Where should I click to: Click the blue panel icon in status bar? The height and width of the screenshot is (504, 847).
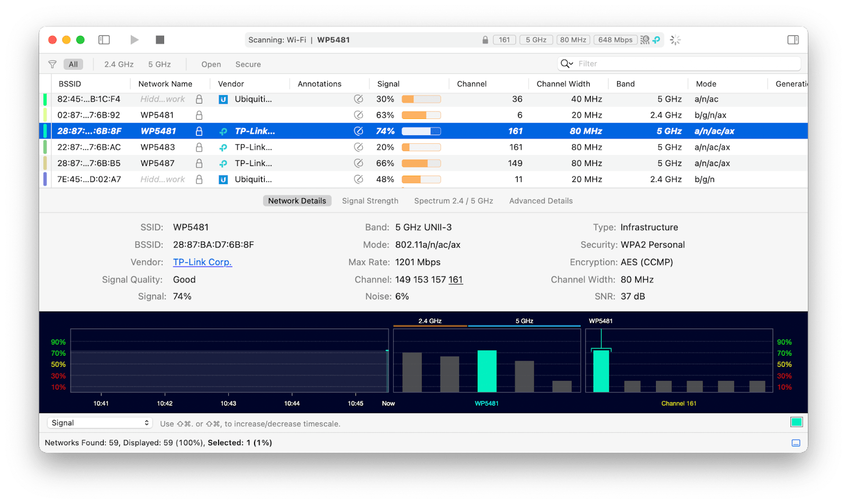tap(796, 443)
